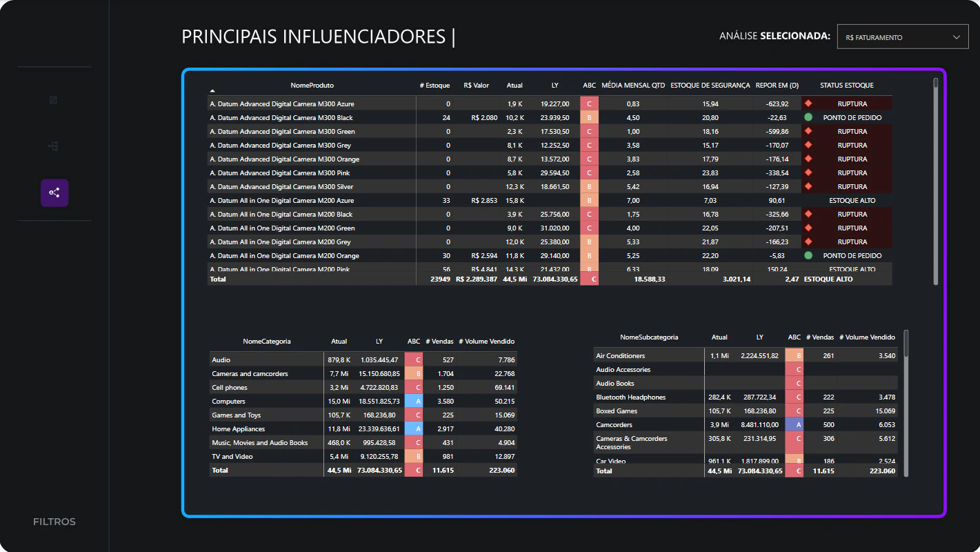Open the hierarchy tree page icon in sidebar

[54, 146]
